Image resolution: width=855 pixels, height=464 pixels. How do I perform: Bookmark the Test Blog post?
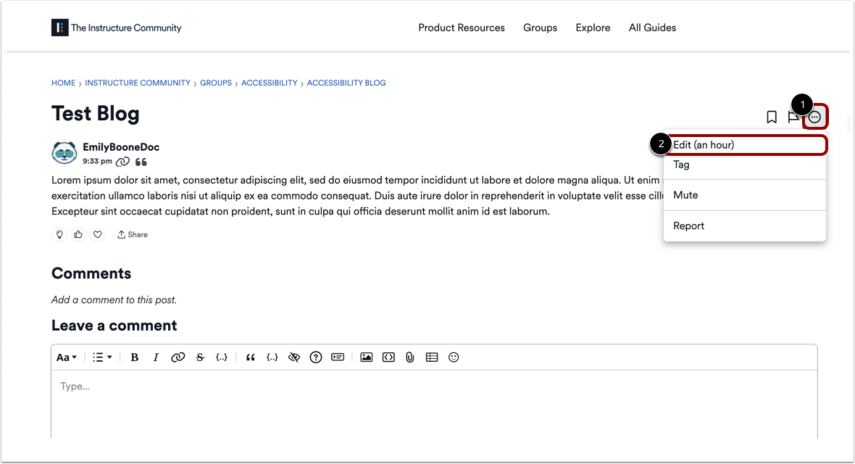(x=771, y=117)
